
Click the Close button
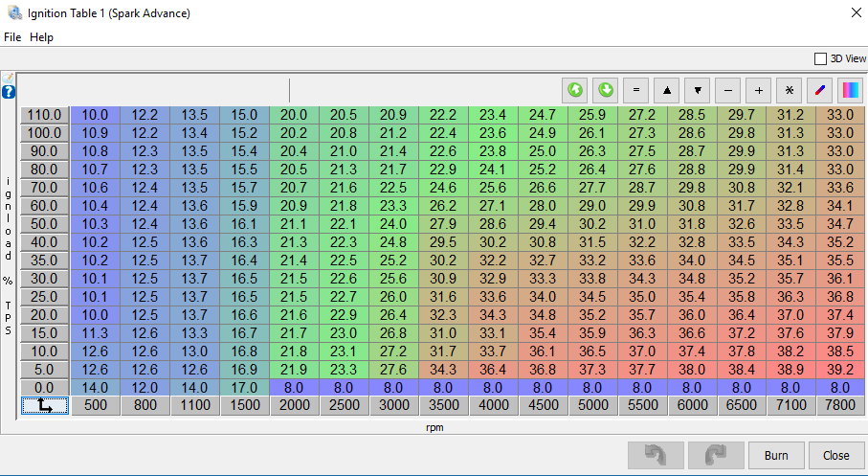835,456
